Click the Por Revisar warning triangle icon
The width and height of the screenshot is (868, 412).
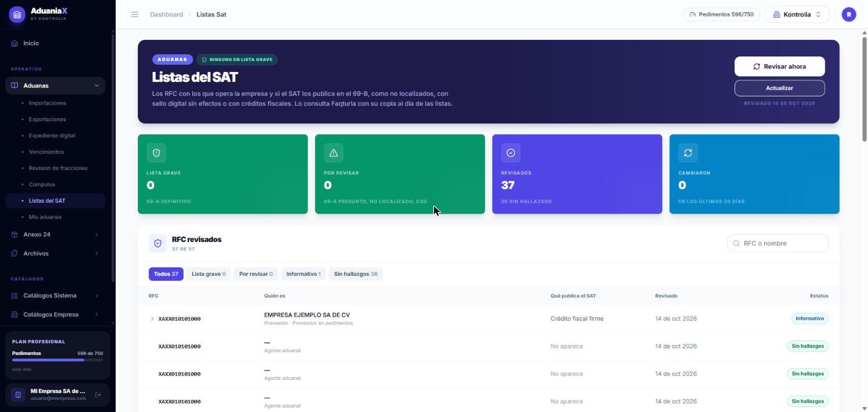pos(333,153)
